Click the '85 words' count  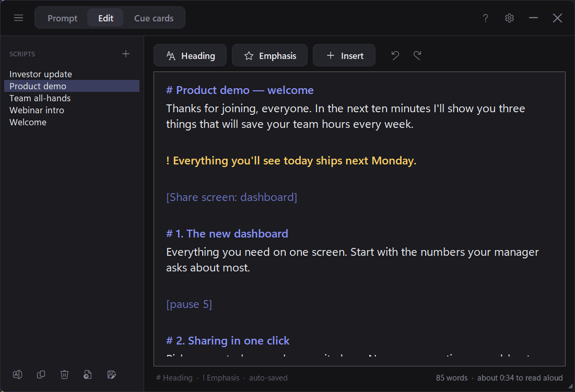[x=452, y=378]
